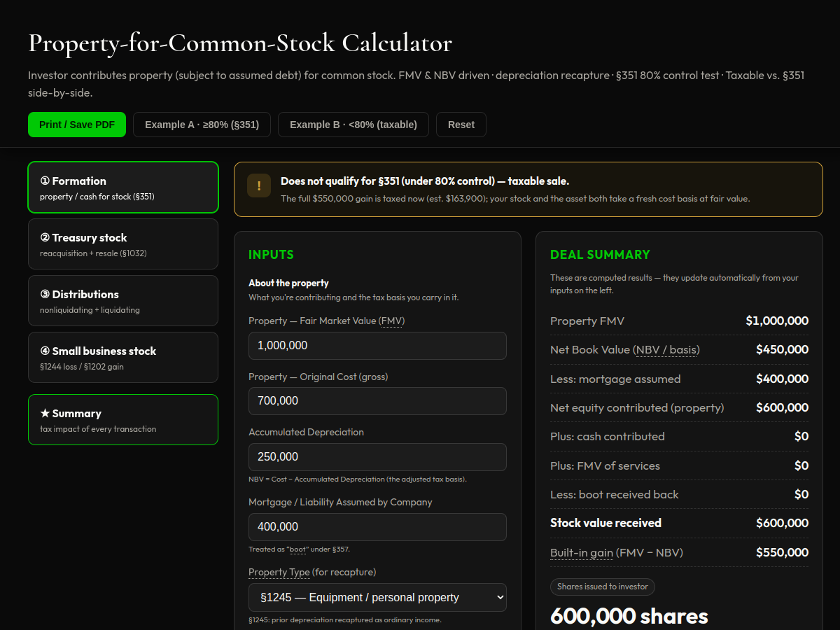Click the DEAL SUMMARY heading

coord(600,255)
